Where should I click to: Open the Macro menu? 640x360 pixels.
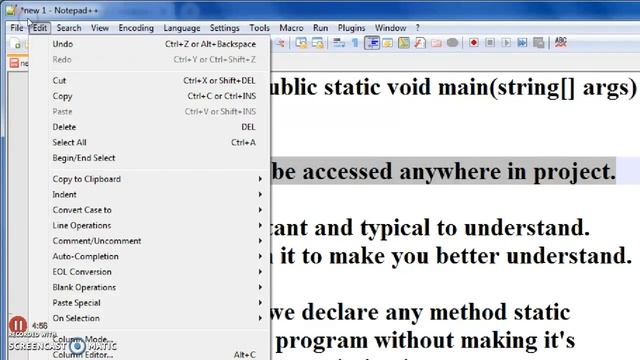tap(291, 28)
